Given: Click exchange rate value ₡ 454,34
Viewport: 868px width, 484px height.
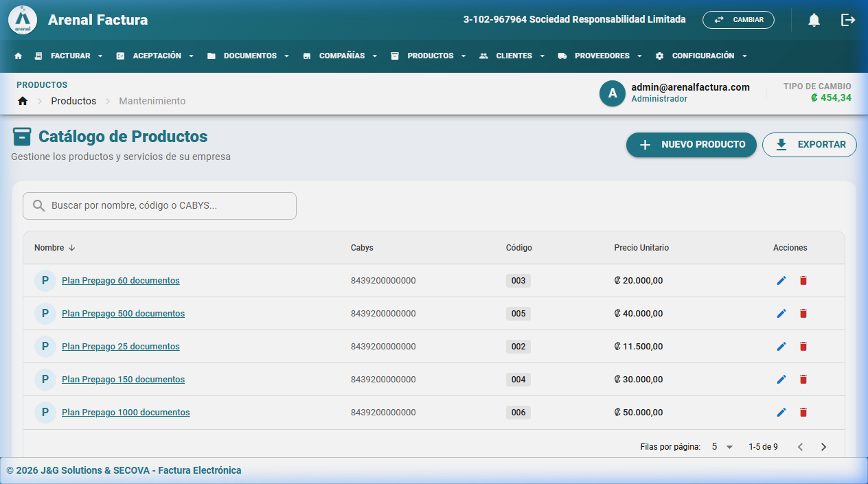Looking at the screenshot, I should pos(831,97).
